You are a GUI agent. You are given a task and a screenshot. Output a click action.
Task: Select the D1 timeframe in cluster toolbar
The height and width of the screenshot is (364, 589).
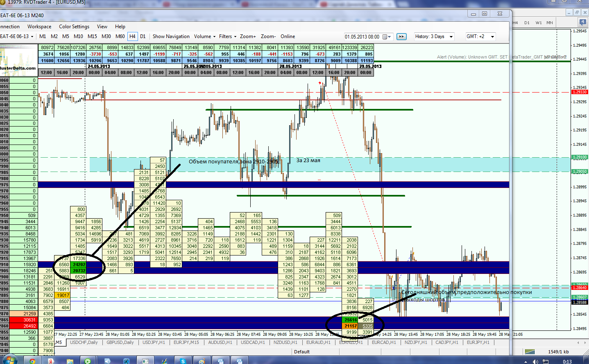pos(143,36)
